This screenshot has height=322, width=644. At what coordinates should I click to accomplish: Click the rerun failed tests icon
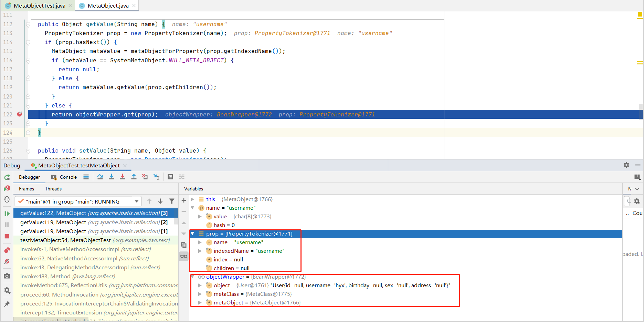point(7,188)
